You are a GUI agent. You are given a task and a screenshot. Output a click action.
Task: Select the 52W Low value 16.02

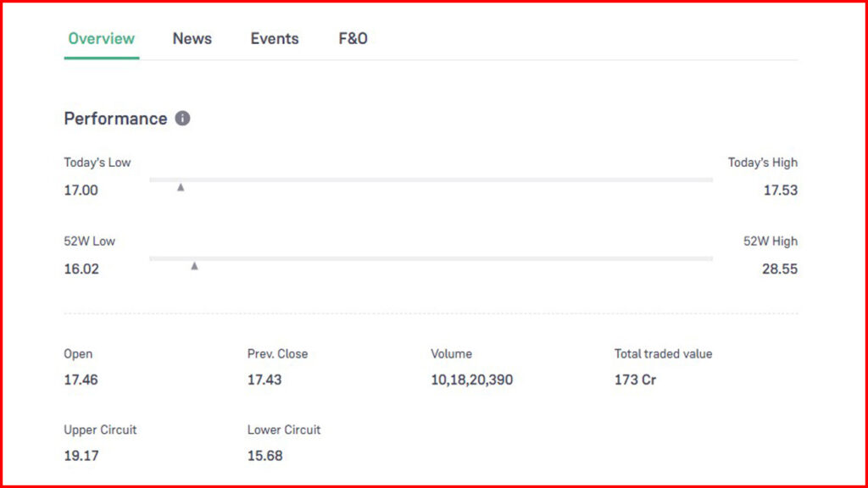coord(81,269)
